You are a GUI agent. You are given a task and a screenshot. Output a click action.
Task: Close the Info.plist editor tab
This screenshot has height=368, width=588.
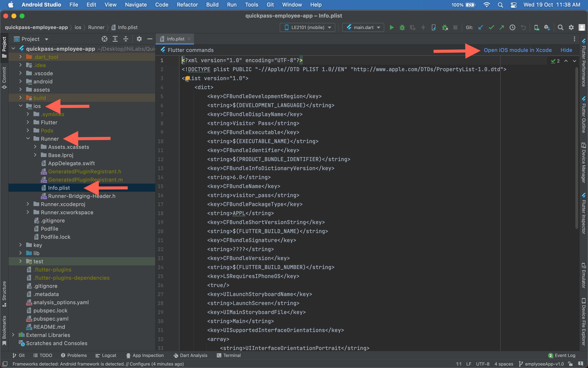tap(189, 39)
